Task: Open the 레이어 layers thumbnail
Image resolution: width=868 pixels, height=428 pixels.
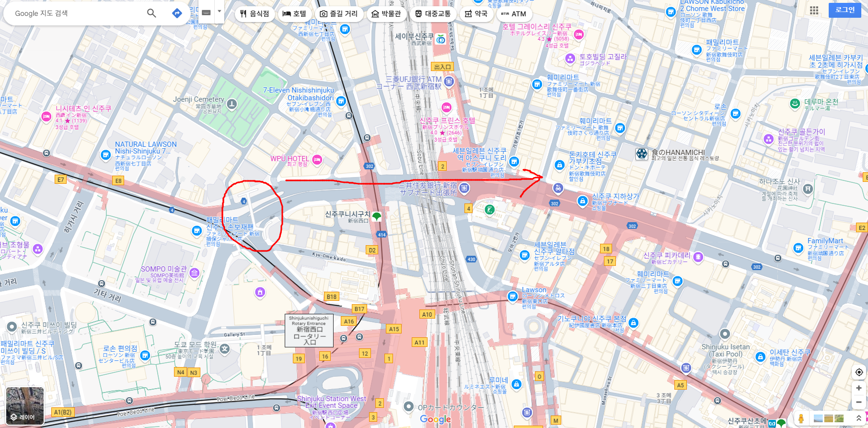Action: [25, 405]
